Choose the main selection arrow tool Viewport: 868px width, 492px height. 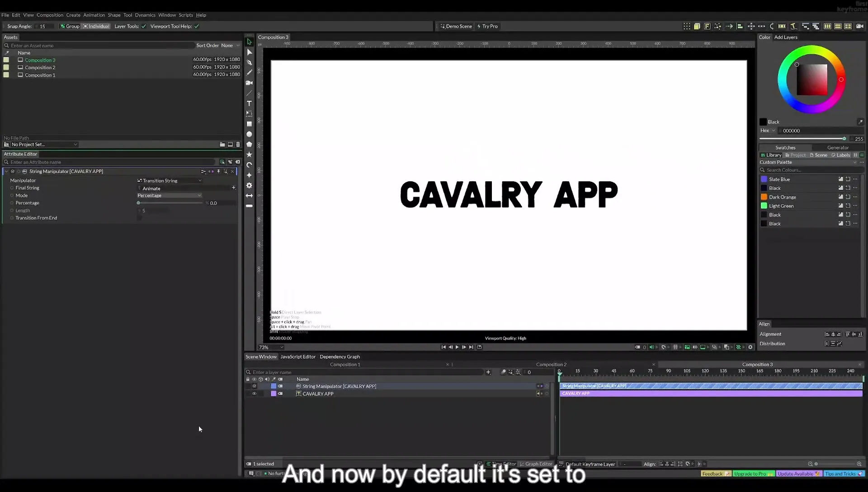tap(249, 42)
